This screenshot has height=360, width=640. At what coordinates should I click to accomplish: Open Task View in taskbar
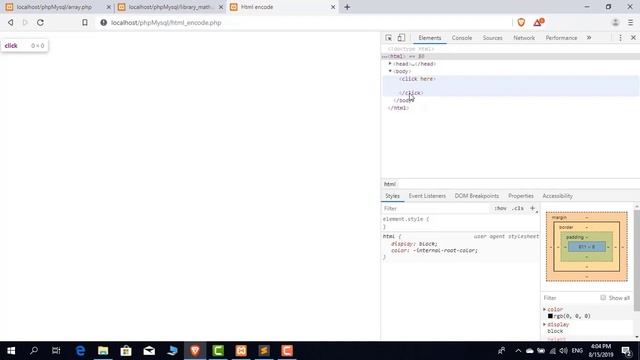[56, 351]
